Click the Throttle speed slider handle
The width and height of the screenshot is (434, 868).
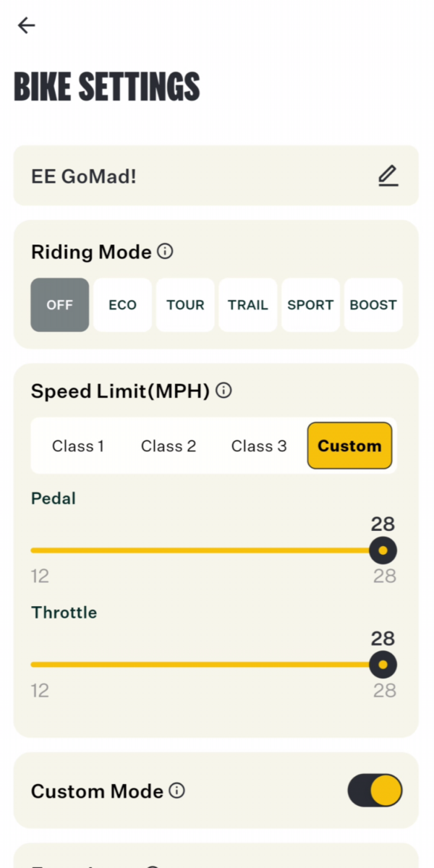click(x=383, y=665)
